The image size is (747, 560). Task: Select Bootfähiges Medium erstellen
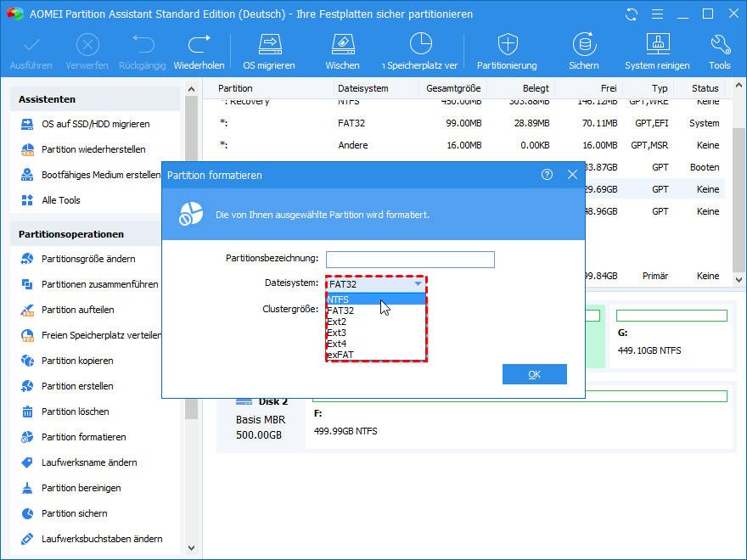point(91,175)
